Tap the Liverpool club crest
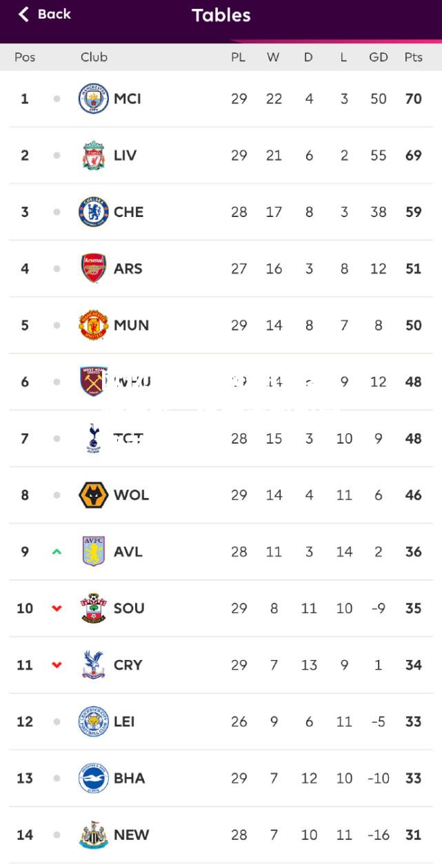Screen dimensions: 442x868 [93, 156]
